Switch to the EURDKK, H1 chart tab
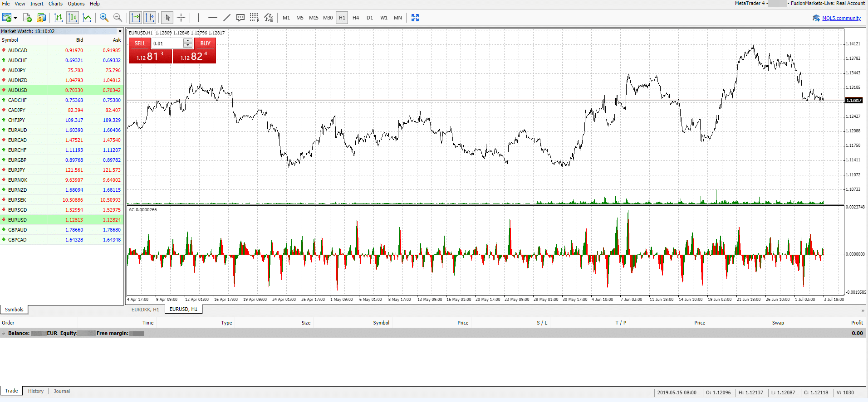Viewport: 868px width, 402px height. (x=145, y=310)
